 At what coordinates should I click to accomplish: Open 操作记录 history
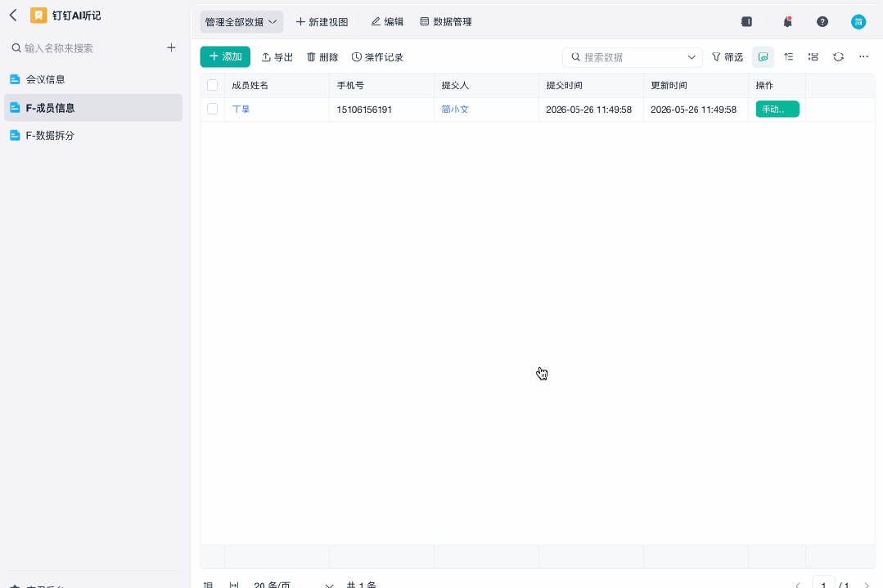[x=377, y=57]
